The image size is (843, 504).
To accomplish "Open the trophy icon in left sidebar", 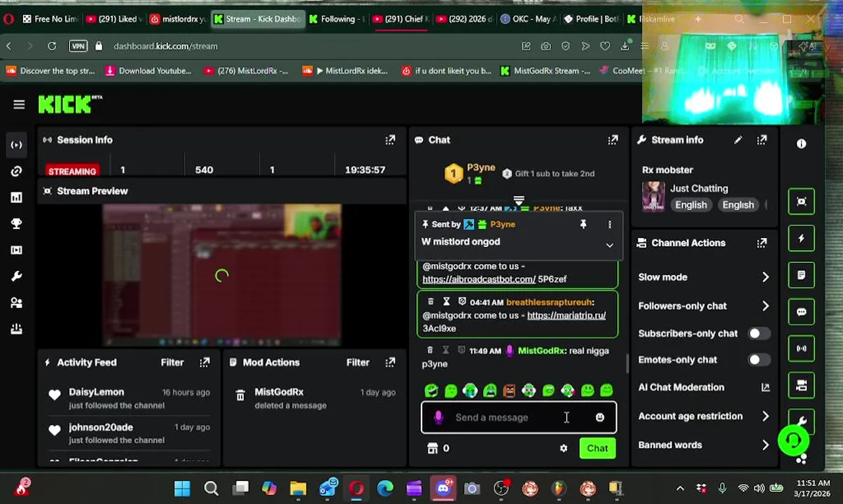I will pos(16,224).
